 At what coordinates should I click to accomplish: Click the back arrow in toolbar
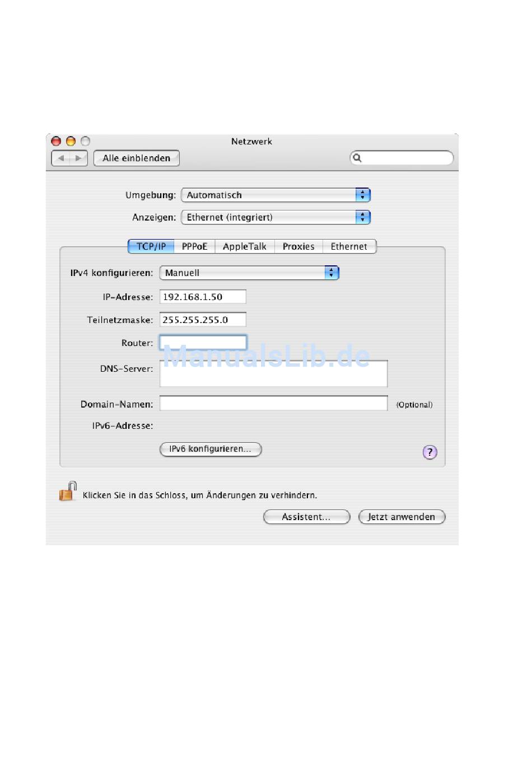click(x=60, y=158)
